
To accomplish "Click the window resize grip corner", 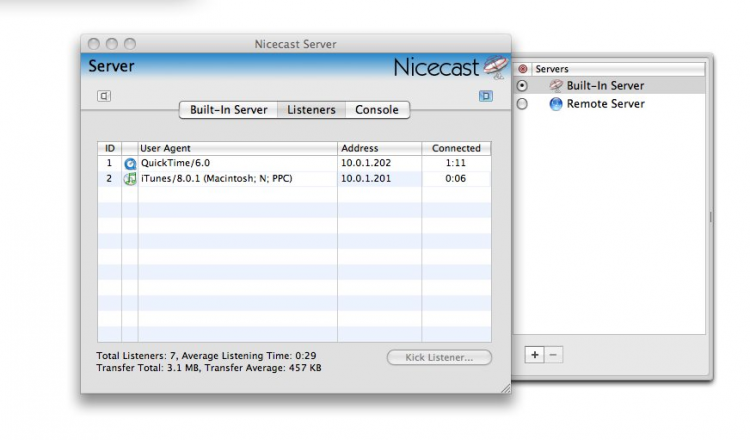I will click(x=506, y=388).
